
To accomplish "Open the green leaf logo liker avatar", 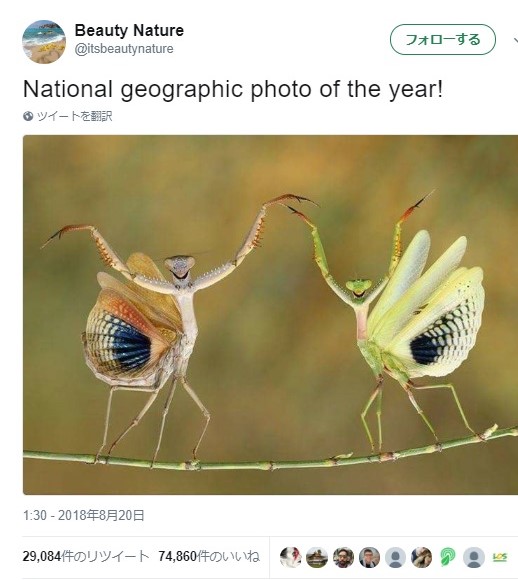I will pos(448,557).
